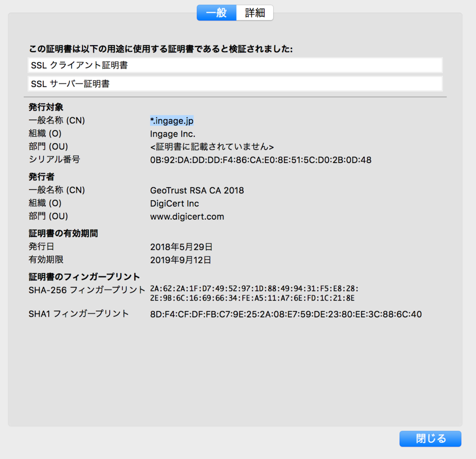Image resolution: width=476 pixels, height=459 pixels.
Task: Select the SSL サーバー証明書 row
Action: coord(235,84)
